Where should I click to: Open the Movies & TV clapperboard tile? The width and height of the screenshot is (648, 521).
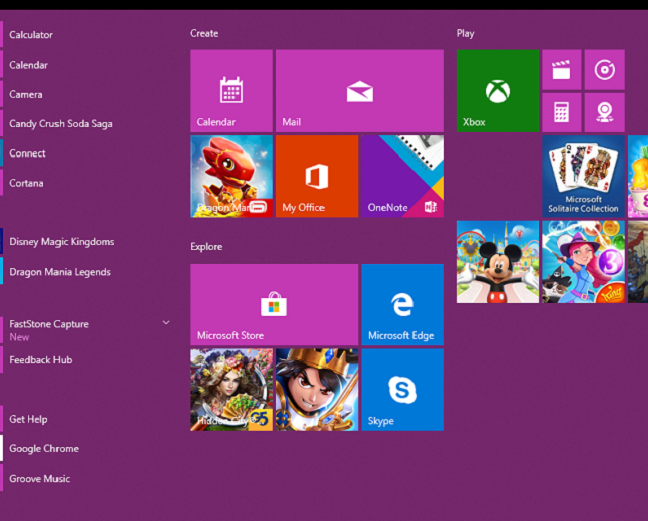(562, 69)
